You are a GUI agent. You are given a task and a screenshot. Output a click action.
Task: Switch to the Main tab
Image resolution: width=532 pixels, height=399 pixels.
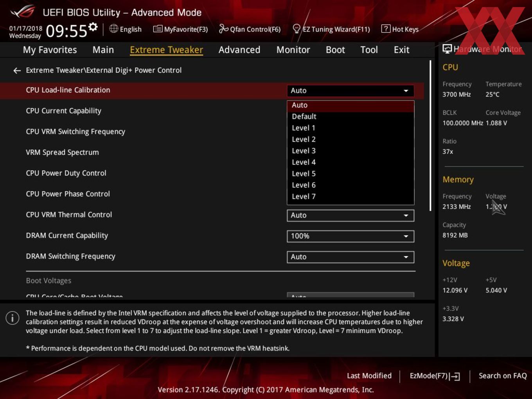(103, 50)
